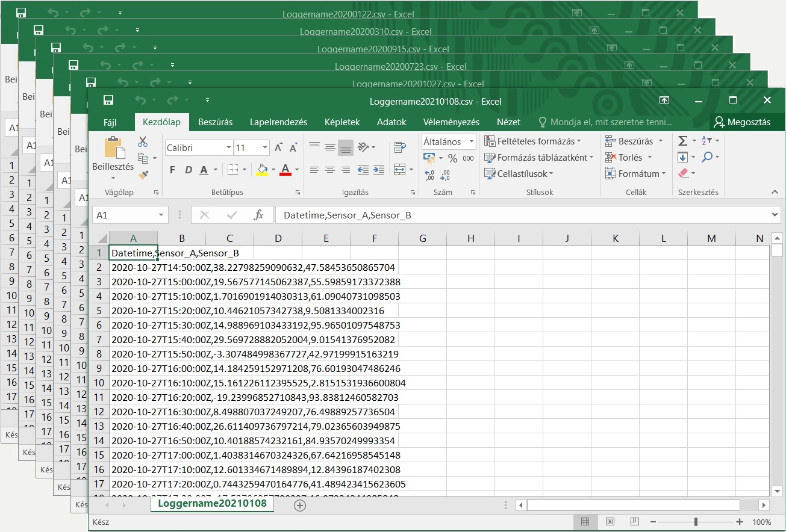The height and width of the screenshot is (532, 786).
Task: Click the red font color A icon
Action: pyautogui.click(x=285, y=170)
